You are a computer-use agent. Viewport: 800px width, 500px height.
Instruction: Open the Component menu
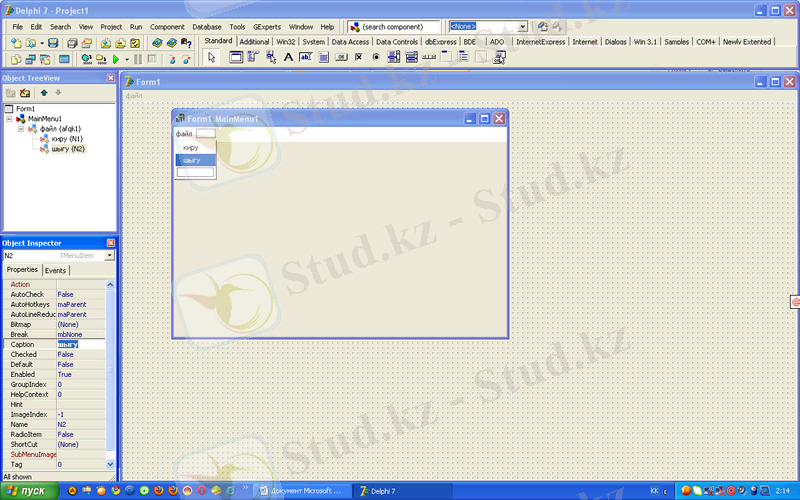167,27
